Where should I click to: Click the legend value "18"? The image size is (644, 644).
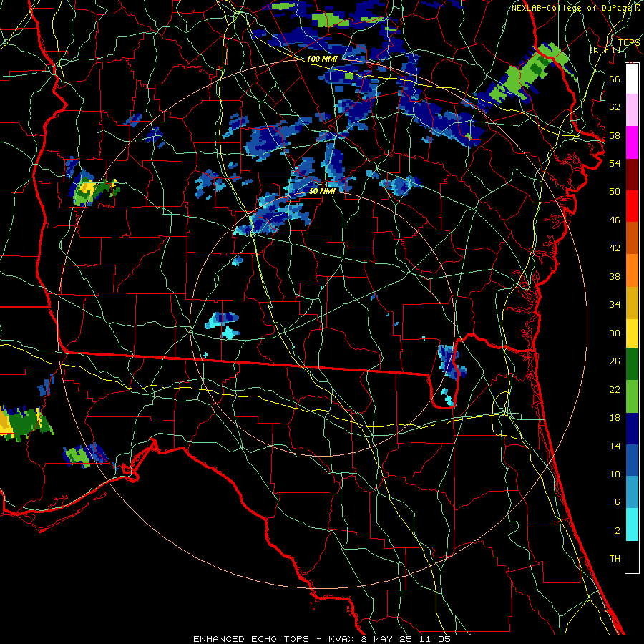(615, 418)
